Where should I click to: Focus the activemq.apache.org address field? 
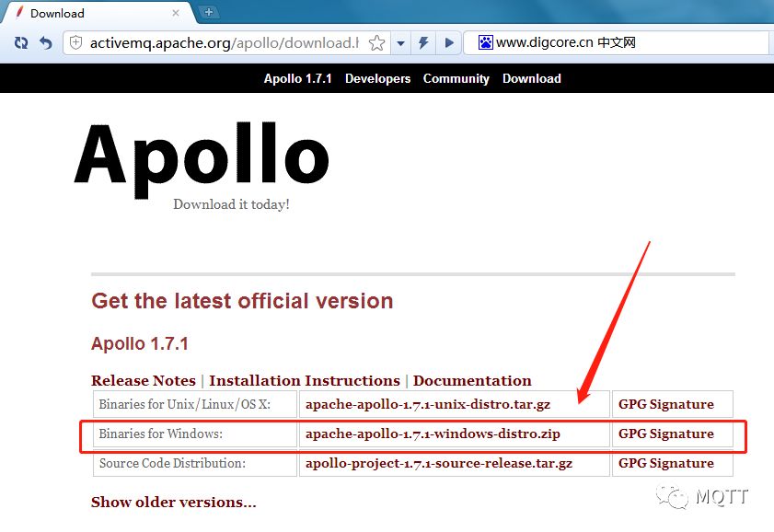pyautogui.click(x=225, y=43)
